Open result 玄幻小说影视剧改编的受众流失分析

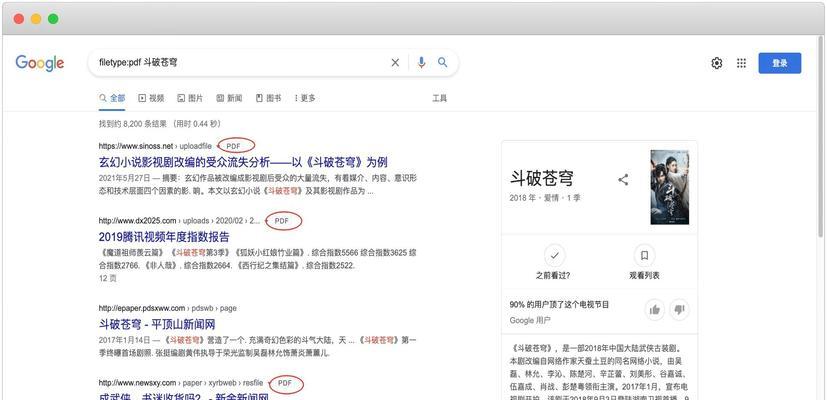click(243, 161)
